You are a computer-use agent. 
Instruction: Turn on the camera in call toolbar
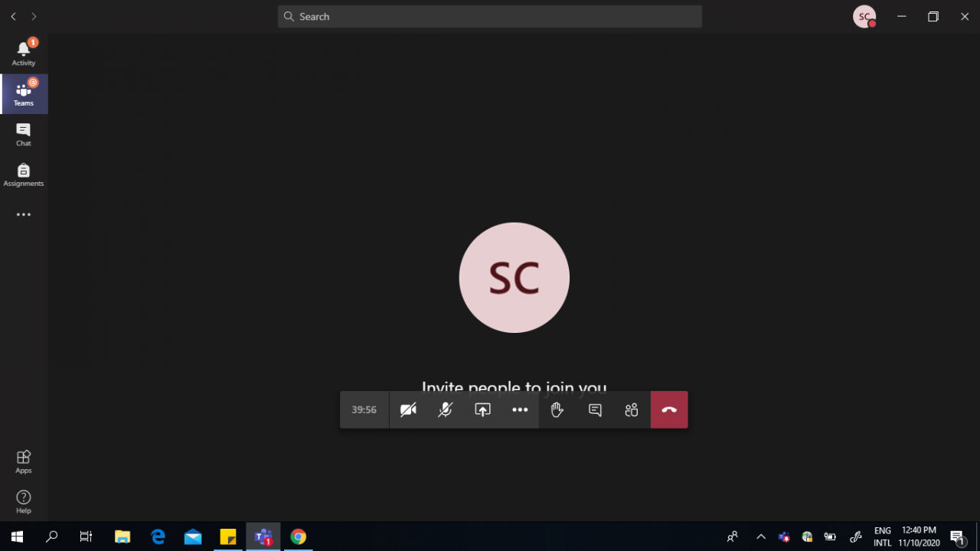408,410
